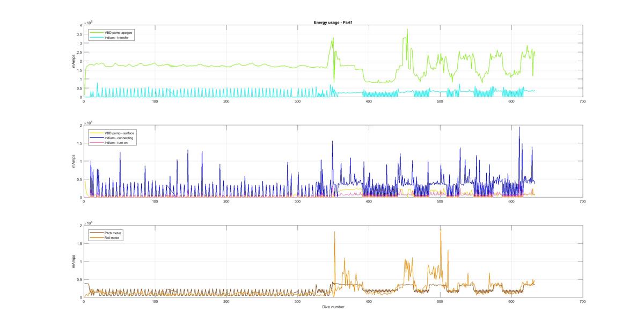The image size is (644, 334).
Task: Click the '×10^5' axis exponent label
Action: pyautogui.click(x=87, y=22)
